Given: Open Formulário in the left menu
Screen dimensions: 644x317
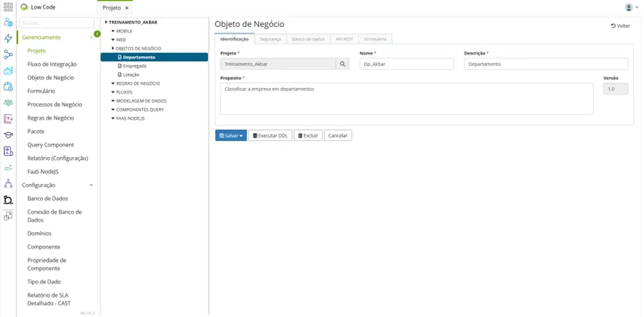Looking at the screenshot, I should pos(41,91).
